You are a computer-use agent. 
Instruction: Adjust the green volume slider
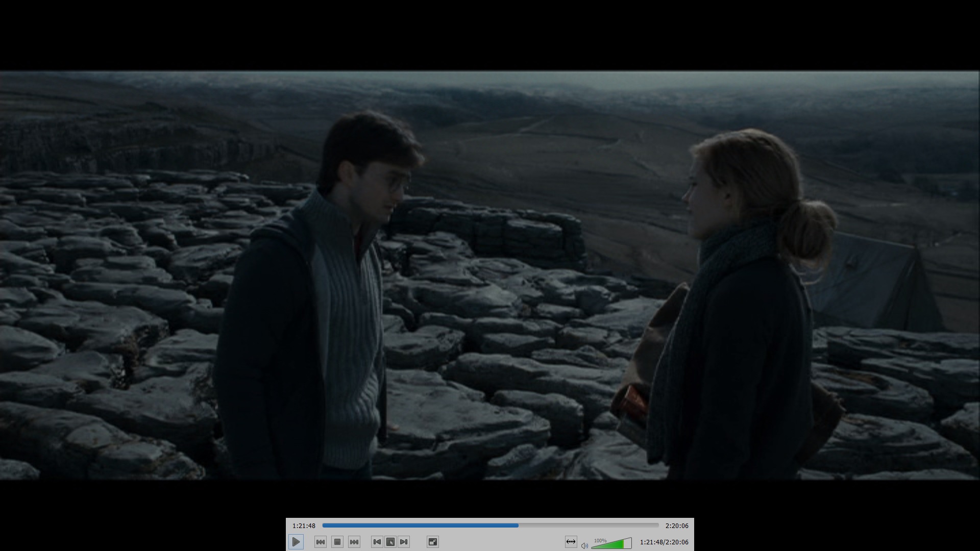611,543
